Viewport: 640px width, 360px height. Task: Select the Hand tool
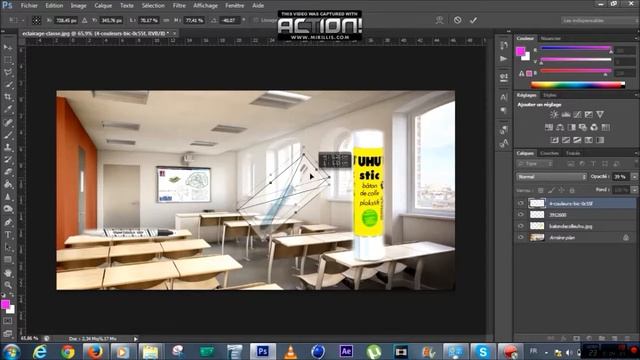pyautogui.click(x=8, y=273)
